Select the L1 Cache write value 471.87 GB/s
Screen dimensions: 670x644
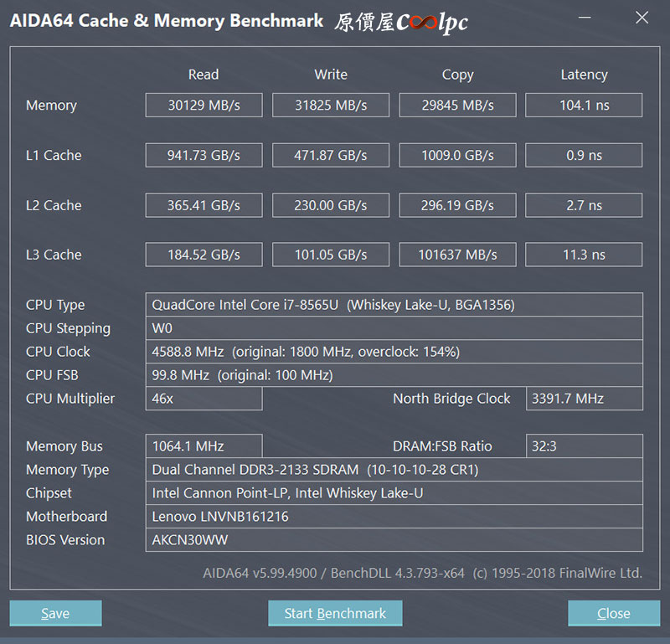[331, 155]
